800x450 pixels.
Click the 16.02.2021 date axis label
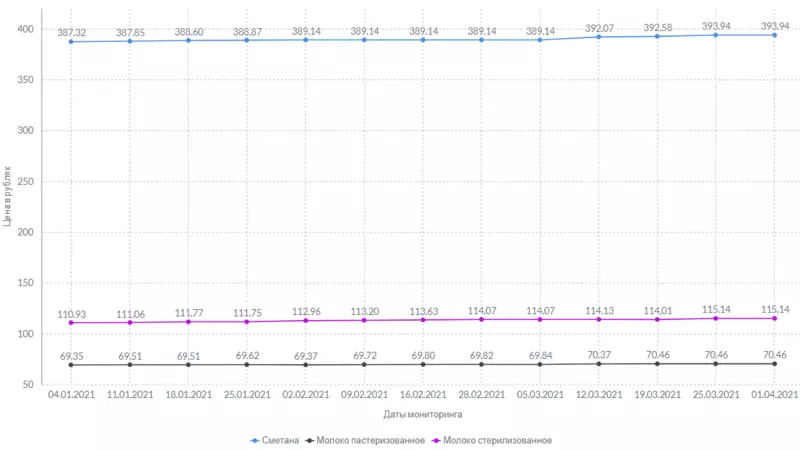pos(423,395)
